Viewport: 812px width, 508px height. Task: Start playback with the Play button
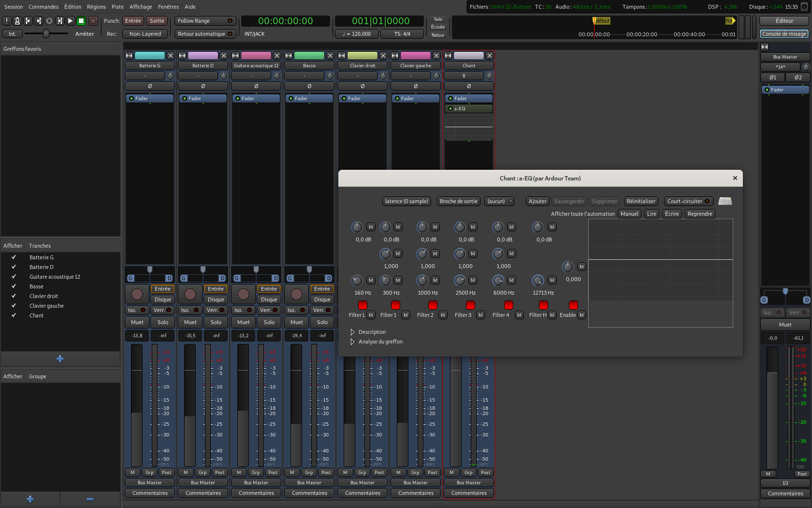point(70,21)
